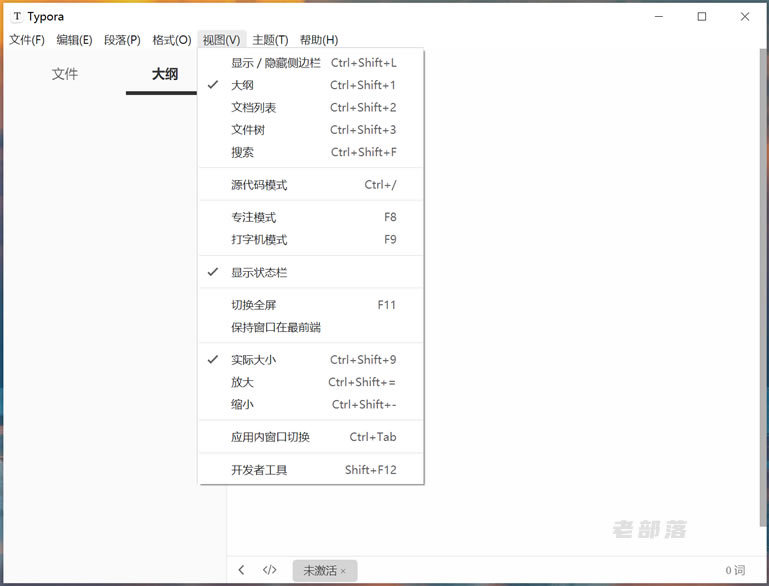Viewport: 769px width, 586px height.
Task: Open the 文件(F) menu
Action: 27,40
